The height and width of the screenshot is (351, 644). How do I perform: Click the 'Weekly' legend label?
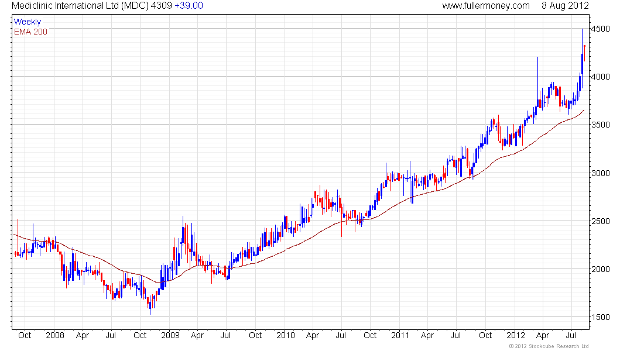28,22
